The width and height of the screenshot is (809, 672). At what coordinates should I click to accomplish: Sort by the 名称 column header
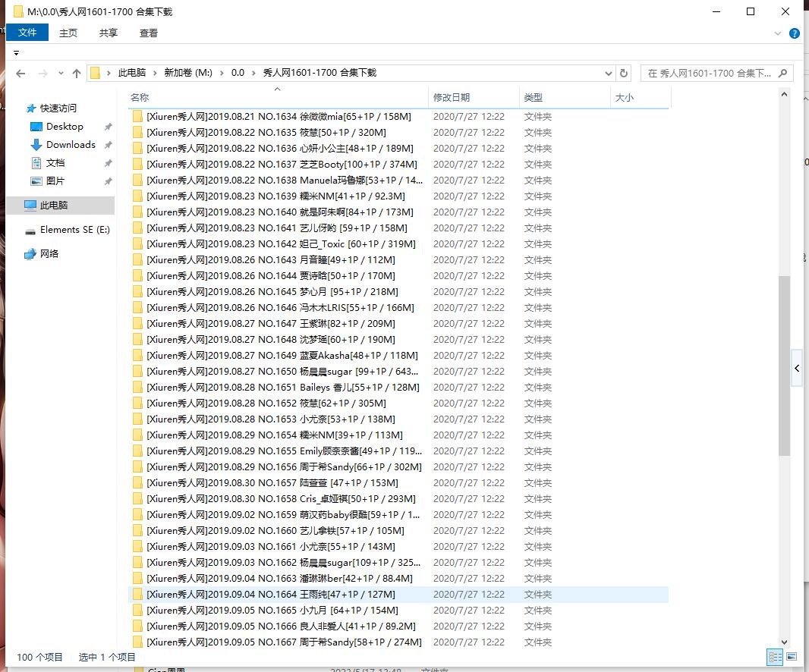tap(140, 98)
